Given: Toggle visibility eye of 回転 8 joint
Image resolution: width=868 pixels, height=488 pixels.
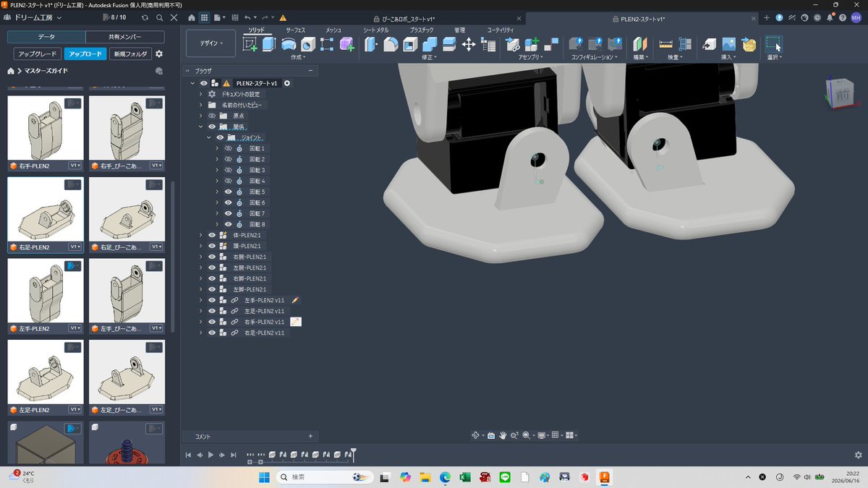Looking at the screenshot, I should tap(228, 224).
